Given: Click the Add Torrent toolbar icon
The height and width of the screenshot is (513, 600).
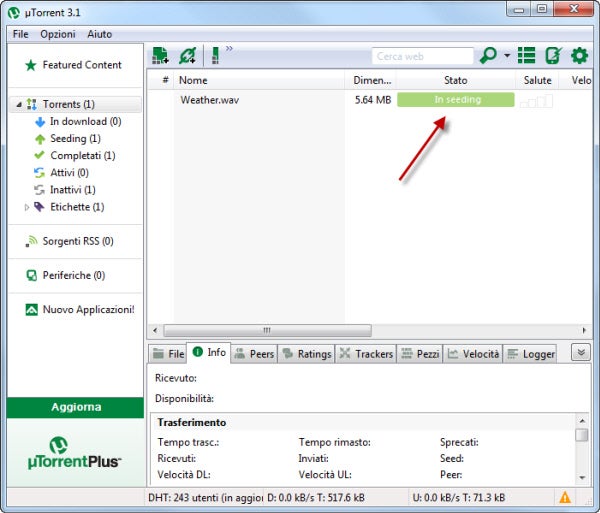Looking at the screenshot, I should tap(160, 56).
